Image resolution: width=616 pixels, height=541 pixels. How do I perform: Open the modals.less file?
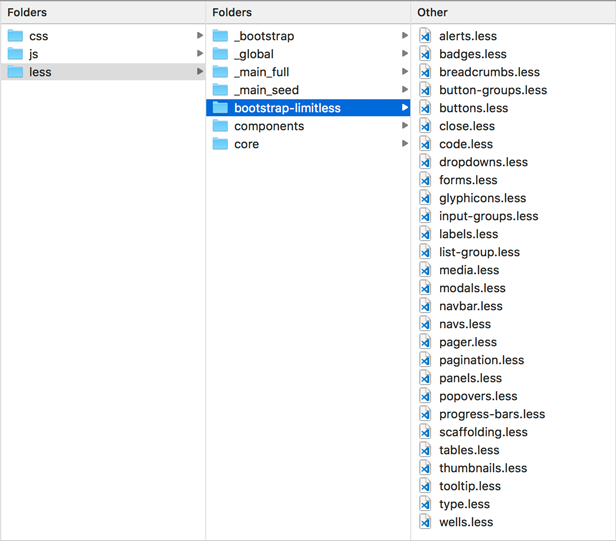pyautogui.click(x=472, y=288)
